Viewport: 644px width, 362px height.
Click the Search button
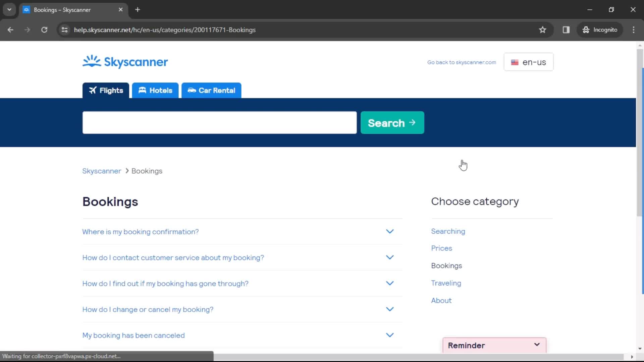point(392,123)
